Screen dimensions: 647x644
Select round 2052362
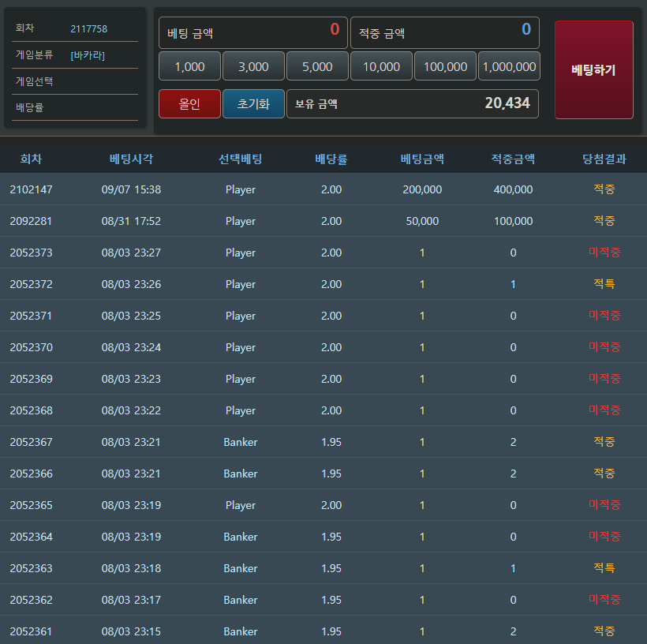point(31,600)
